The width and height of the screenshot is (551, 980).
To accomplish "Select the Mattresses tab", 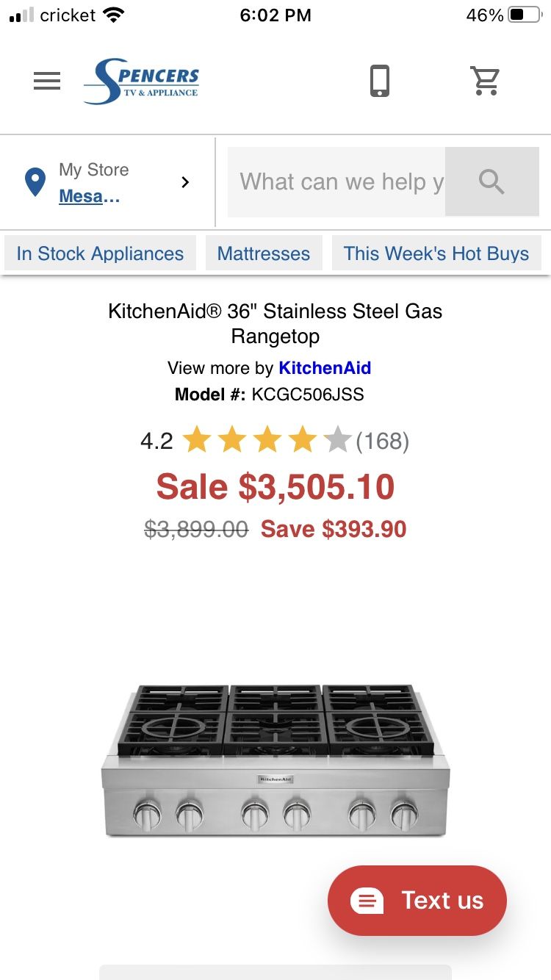I will [264, 253].
